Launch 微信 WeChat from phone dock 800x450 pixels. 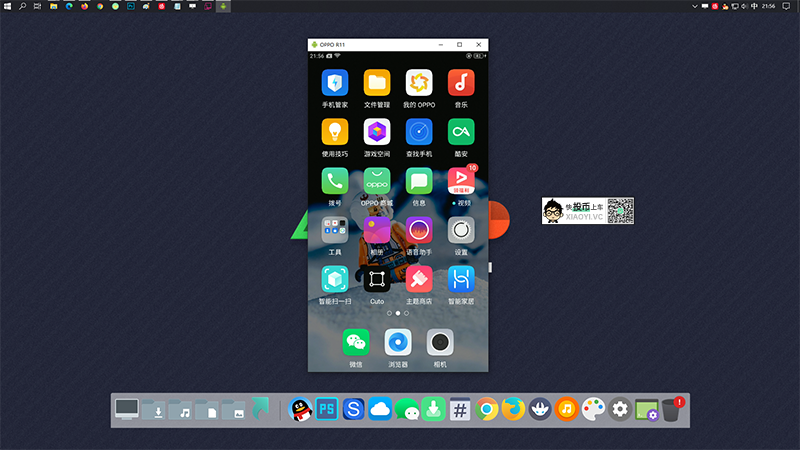point(356,343)
